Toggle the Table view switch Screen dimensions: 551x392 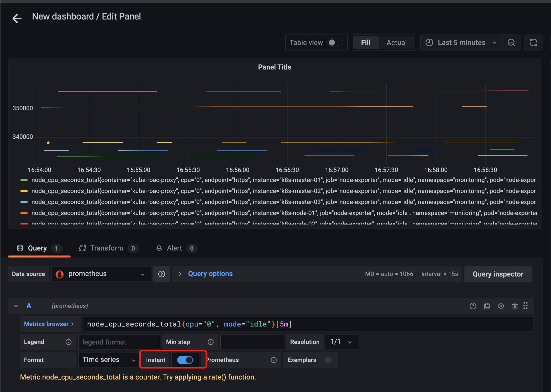(x=335, y=43)
